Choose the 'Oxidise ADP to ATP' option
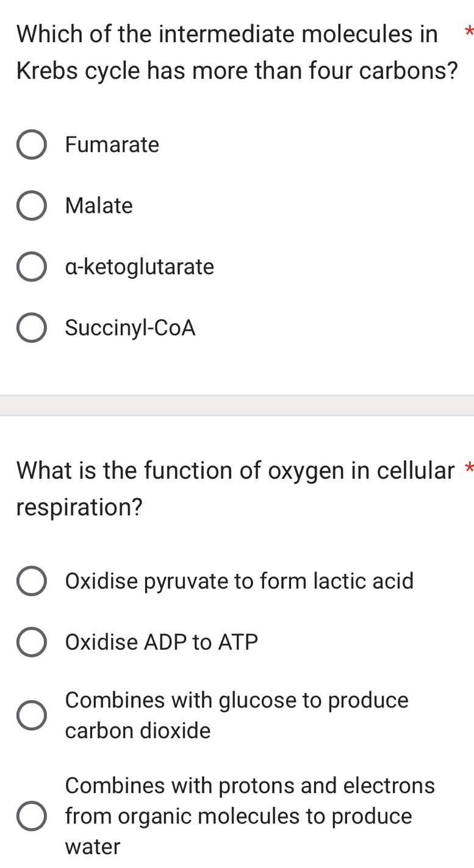 point(32,642)
